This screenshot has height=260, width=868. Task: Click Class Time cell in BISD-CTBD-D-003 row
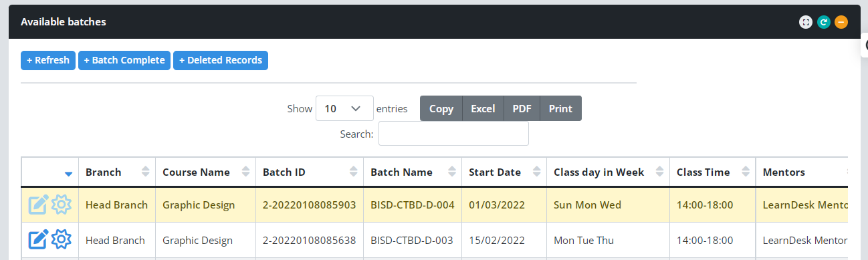click(713, 240)
